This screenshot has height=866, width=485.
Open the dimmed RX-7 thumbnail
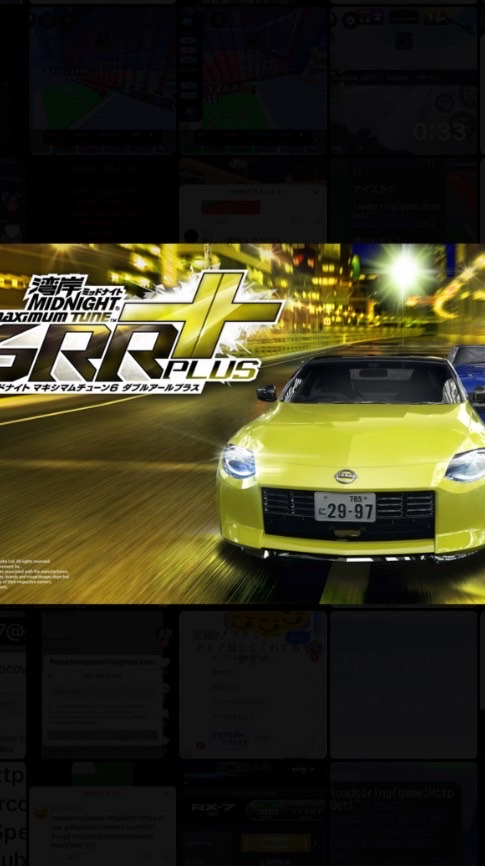click(253, 814)
